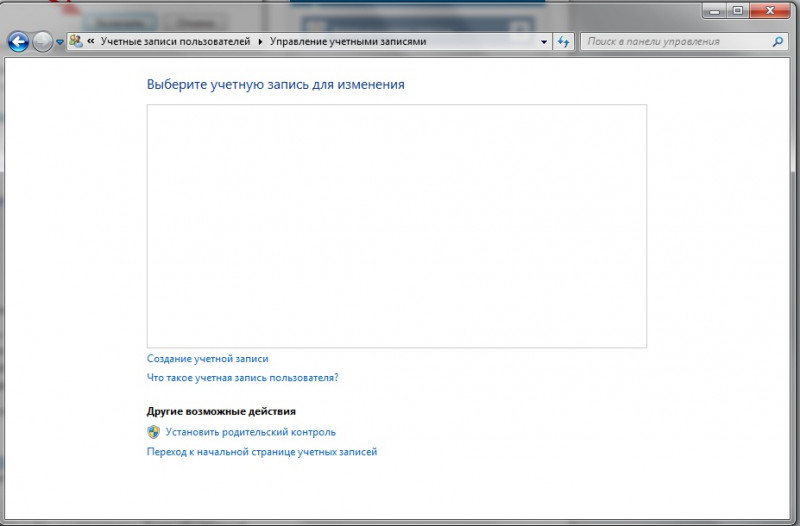Click the shield icon beside parental control
800x526 pixels.
[154, 432]
